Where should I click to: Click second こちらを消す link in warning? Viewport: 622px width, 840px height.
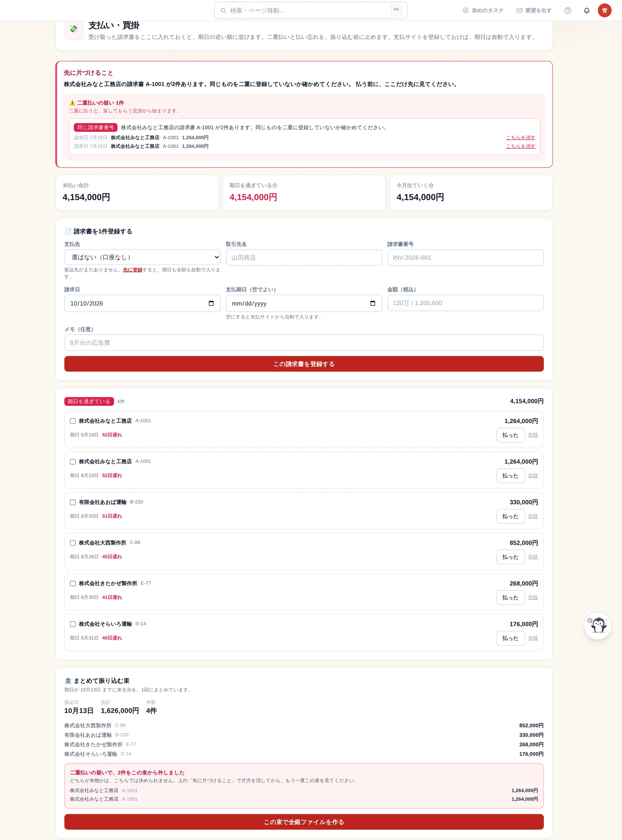click(521, 146)
